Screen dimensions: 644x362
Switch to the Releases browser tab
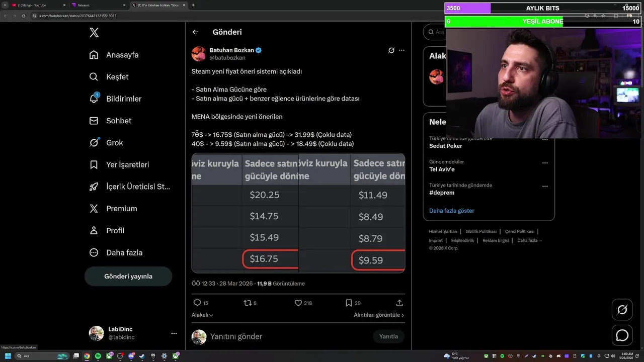pyautogui.click(x=98, y=5)
